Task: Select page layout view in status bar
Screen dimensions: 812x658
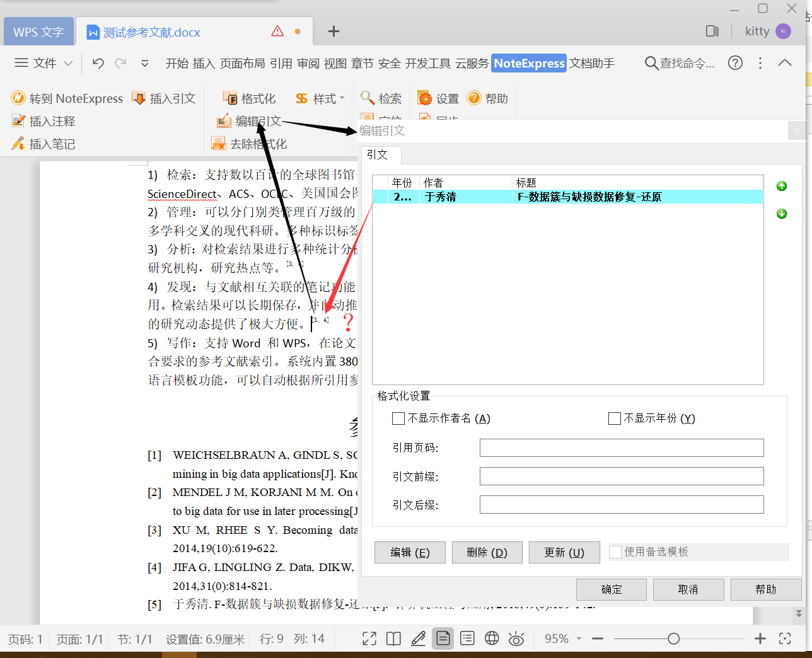Action: click(443, 638)
